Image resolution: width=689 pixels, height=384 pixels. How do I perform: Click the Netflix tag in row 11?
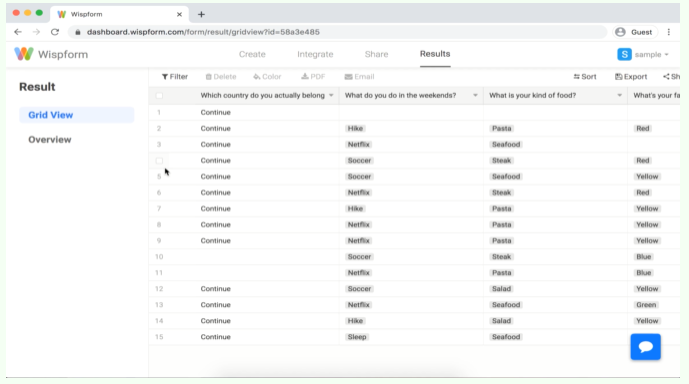point(359,272)
